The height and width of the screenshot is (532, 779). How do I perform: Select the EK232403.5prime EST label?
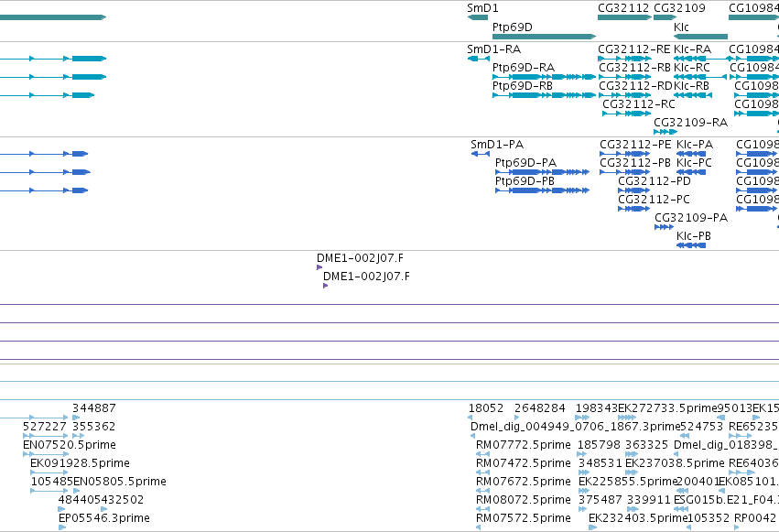pos(638,517)
